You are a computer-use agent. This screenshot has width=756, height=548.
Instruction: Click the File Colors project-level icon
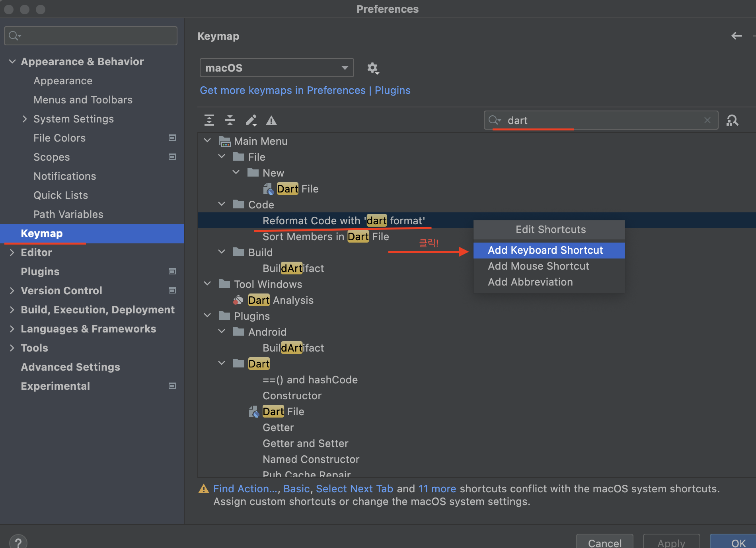click(x=172, y=138)
